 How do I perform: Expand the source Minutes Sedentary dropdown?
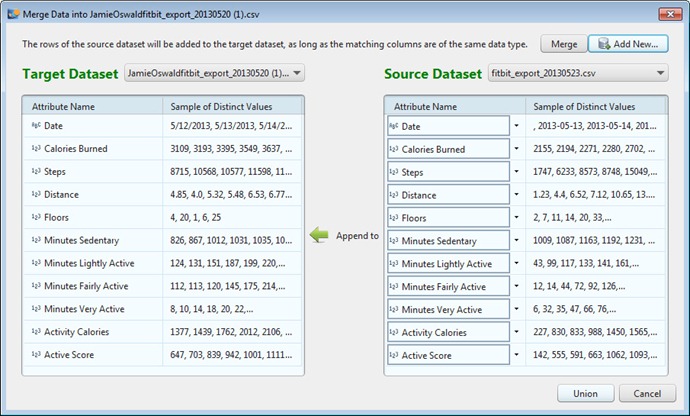(x=516, y=241)
